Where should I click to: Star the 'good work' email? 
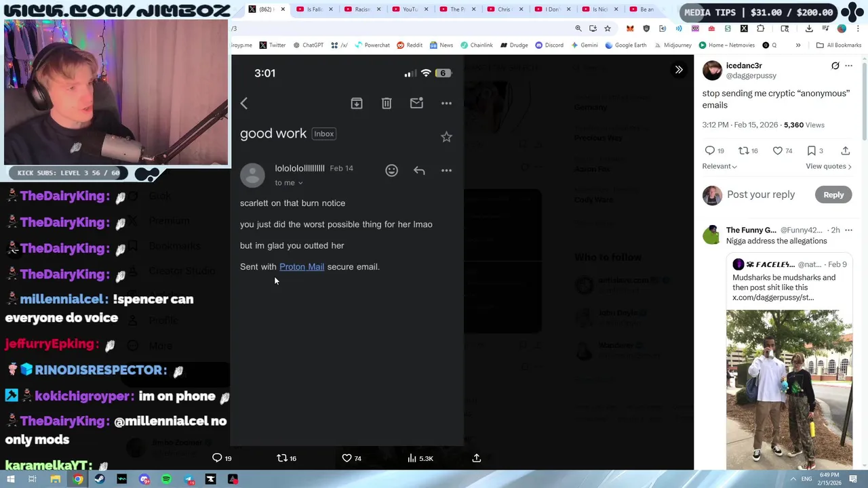(446, 137)
